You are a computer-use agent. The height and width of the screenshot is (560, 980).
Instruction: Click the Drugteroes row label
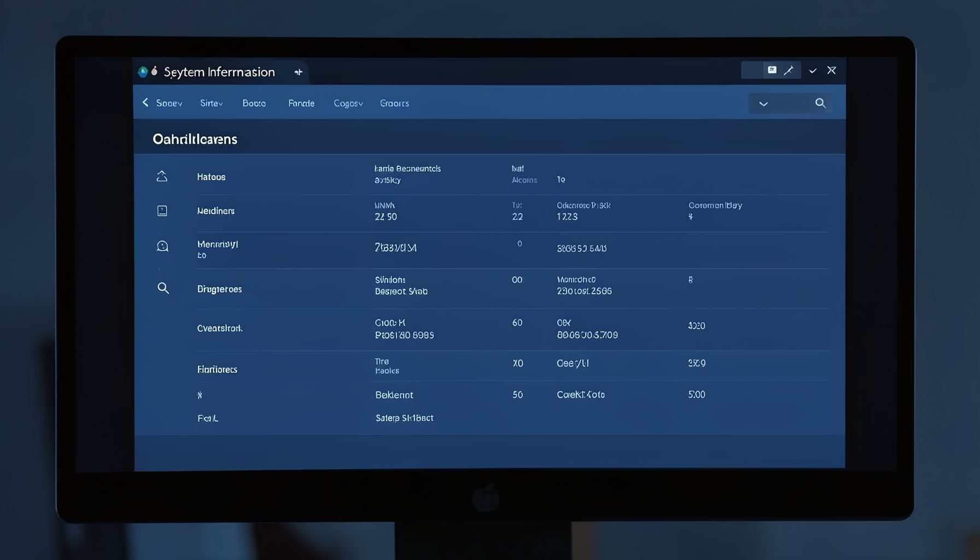(219, 289)
